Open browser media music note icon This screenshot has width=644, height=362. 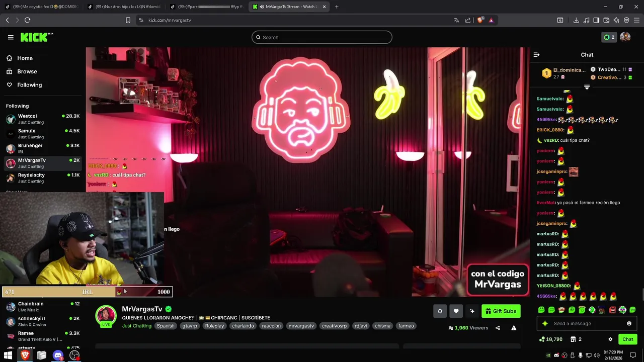586,20
